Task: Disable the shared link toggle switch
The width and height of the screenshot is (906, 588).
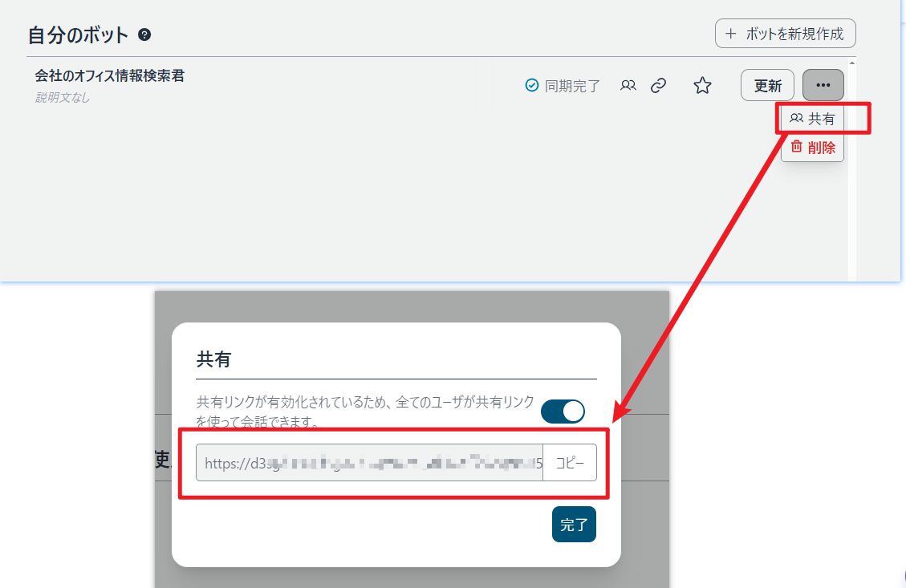Action: pos(563,412)
